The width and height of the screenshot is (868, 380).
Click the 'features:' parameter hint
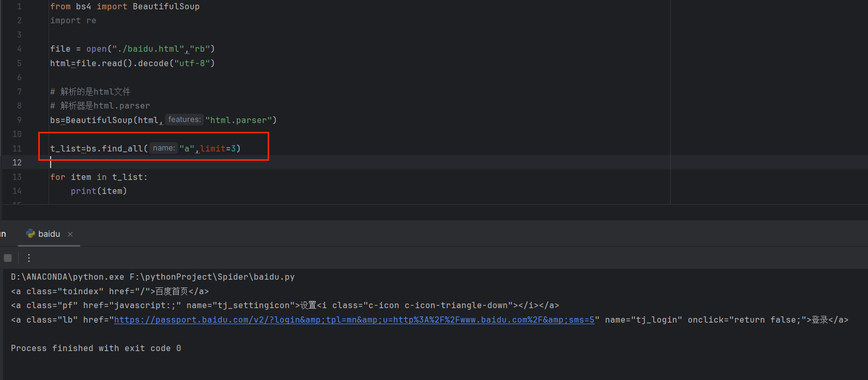184,119
